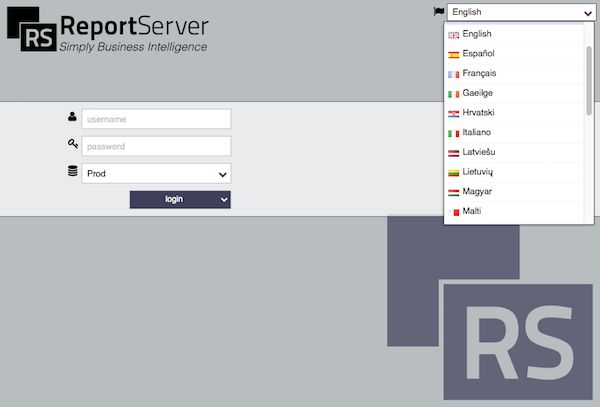This screenshot has width=600, height=407.
Task: Click the database stack icon beside Prod
Action: 73,171
